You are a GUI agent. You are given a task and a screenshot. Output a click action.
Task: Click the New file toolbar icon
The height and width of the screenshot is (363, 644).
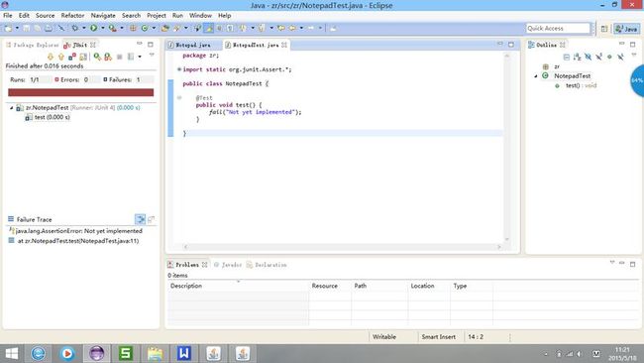(8, 28)
